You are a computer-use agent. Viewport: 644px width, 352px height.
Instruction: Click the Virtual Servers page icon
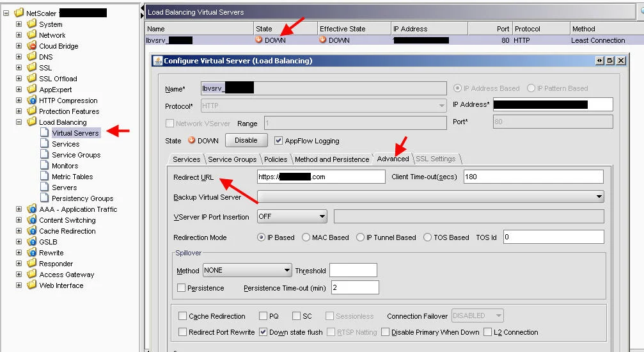pos(44,132)
